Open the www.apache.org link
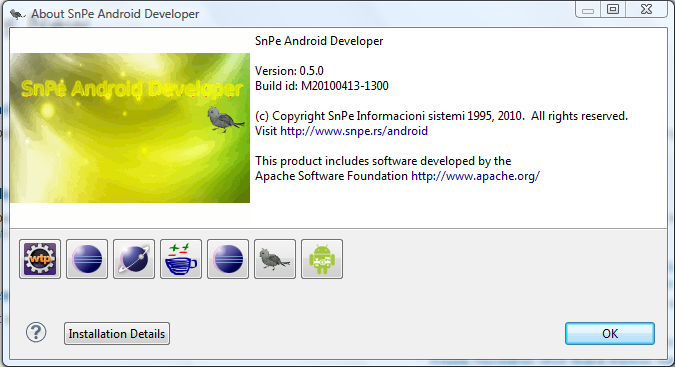 click(x=475, y=176)
